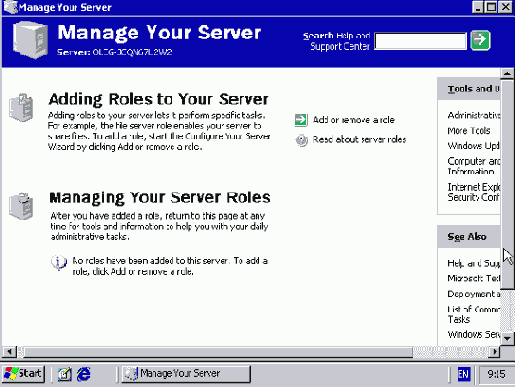This screenshot has width=515, height=387.
Task: Open the Microsoft TechNet link
Action: click(474, 278)
